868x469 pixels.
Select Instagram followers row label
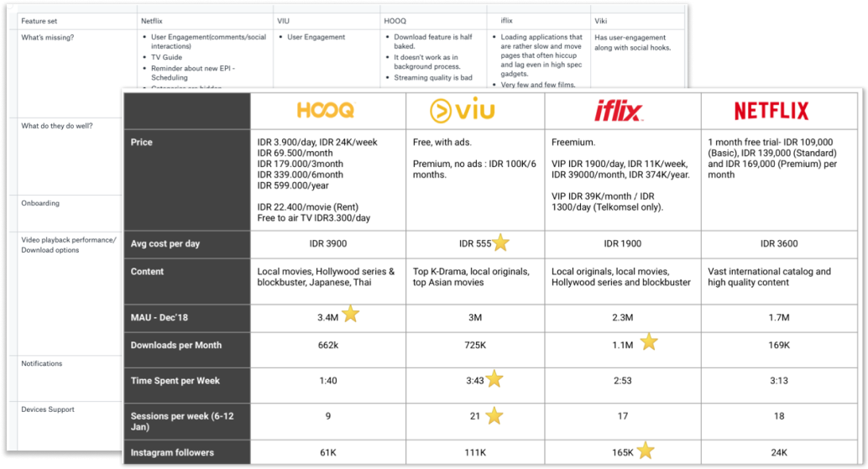coord(172,452)
